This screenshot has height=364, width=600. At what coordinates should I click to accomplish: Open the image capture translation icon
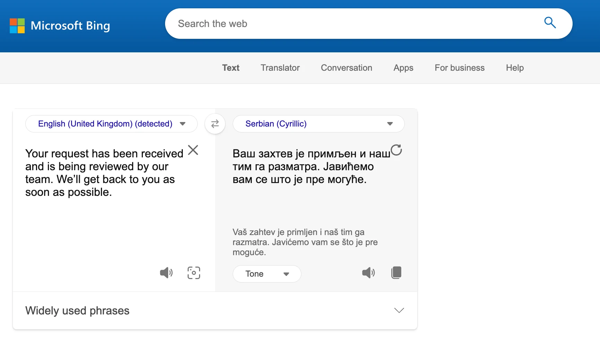(194, 273)
